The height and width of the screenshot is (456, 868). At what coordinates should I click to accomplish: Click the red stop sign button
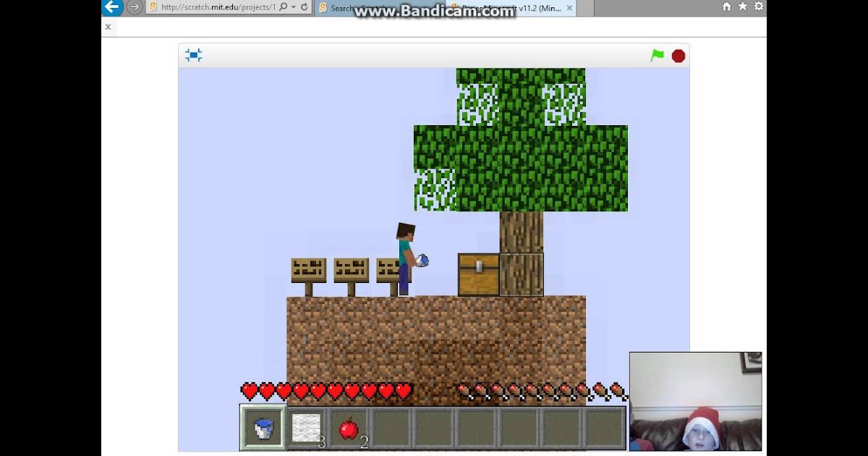[678, 56]
